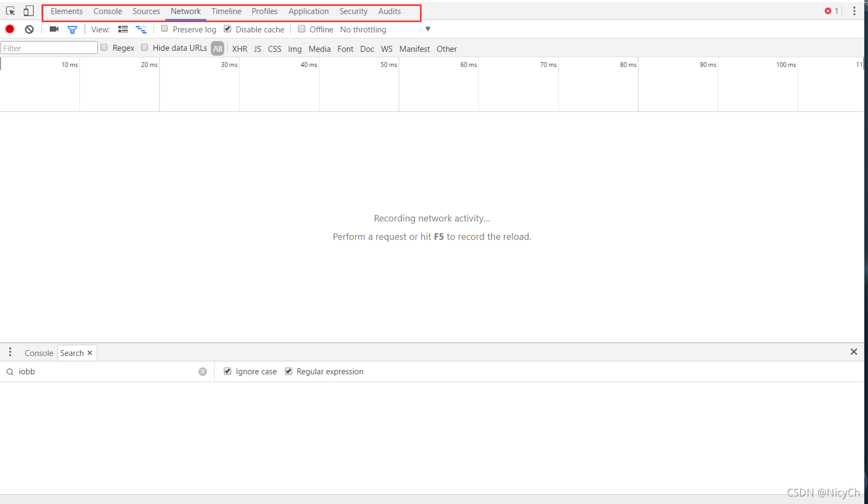Switch to the drawer Console tab
This screenshot has width=868, height=504.
point(39,353)
